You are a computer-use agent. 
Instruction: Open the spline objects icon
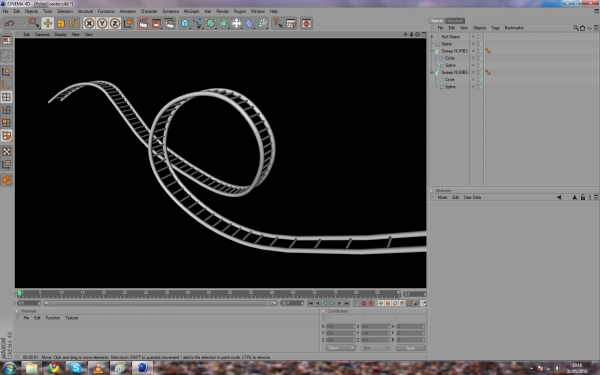[198, 23]
